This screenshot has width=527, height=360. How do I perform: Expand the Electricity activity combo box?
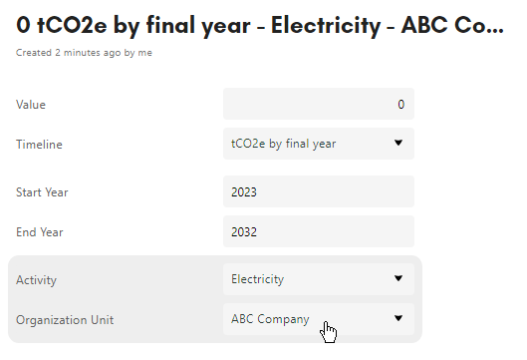pyautogui.click(x=319, y=279)
